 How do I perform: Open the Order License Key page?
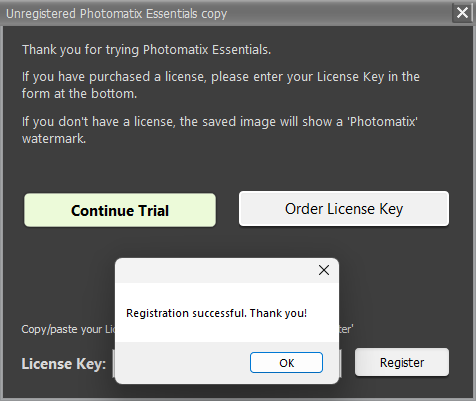point(344,209)
